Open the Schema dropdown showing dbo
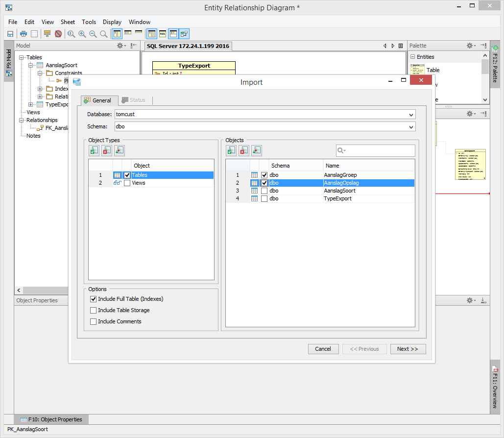The height and width of the screenshot is (438, 504). [x=410, y=127]
